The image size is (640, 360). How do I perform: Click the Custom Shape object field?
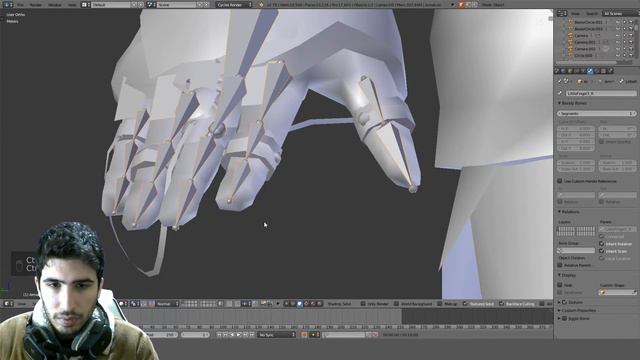tap(618, 292)
